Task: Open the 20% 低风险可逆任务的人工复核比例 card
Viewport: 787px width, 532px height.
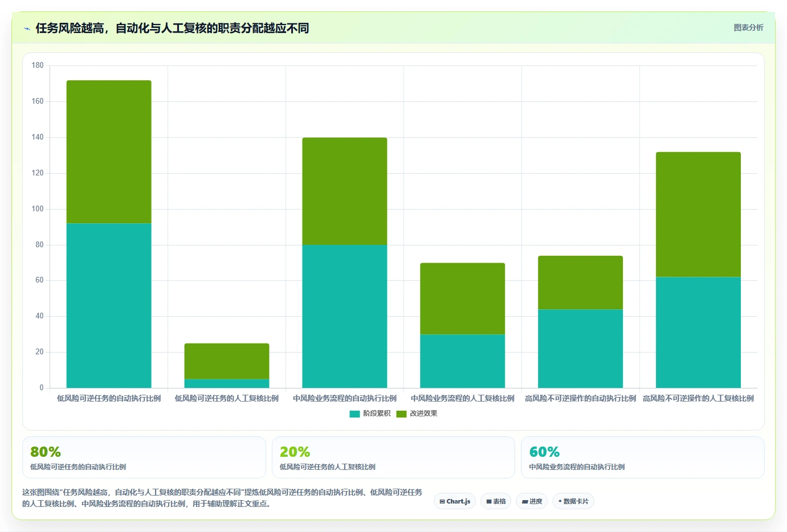Action: point(393,457)
